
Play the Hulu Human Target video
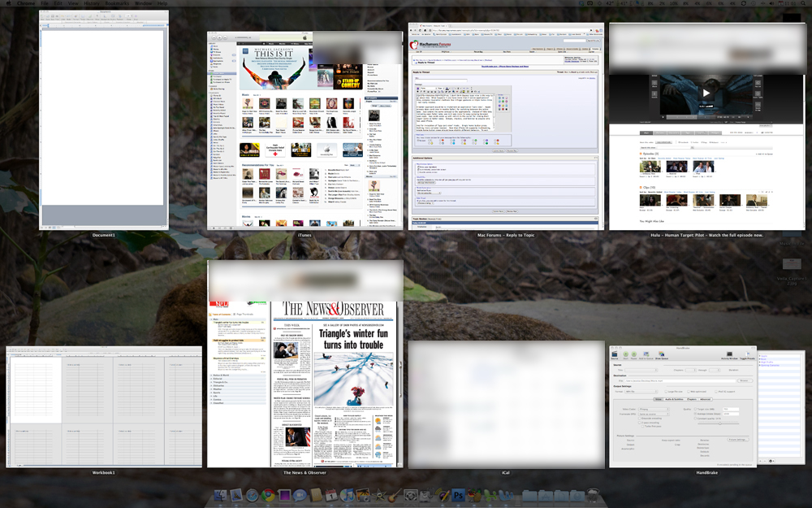coord(706,93)
